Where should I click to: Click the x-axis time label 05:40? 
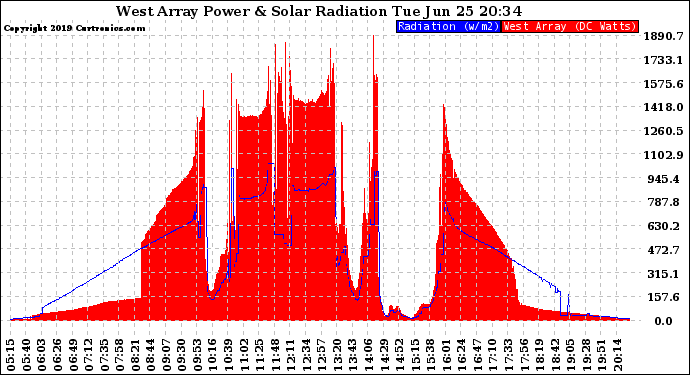pos(26,355)
